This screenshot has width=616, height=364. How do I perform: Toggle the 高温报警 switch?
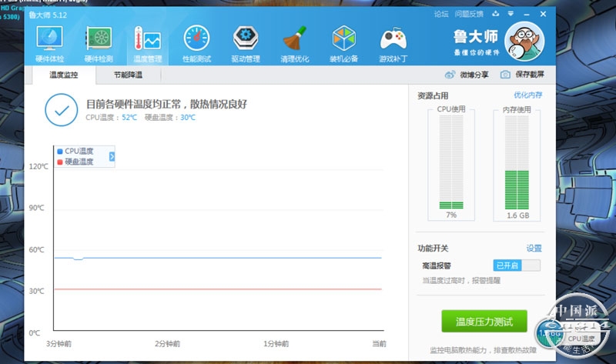(x=517, y=265)
